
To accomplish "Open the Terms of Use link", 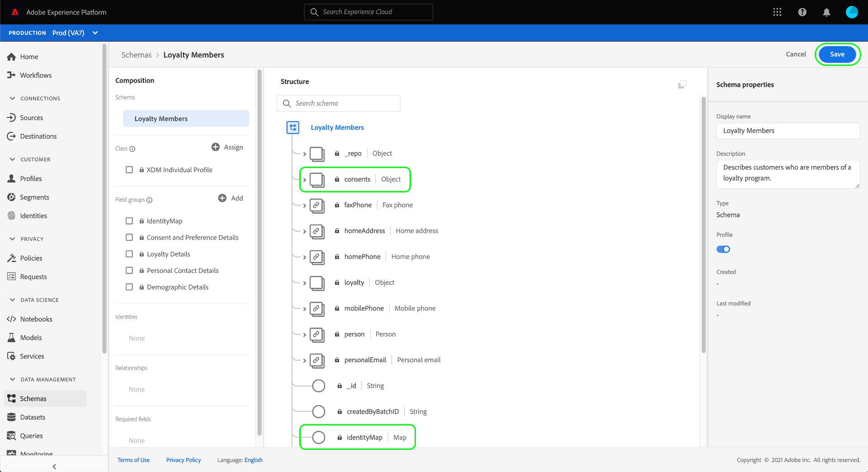I will (x=133, y=460).
